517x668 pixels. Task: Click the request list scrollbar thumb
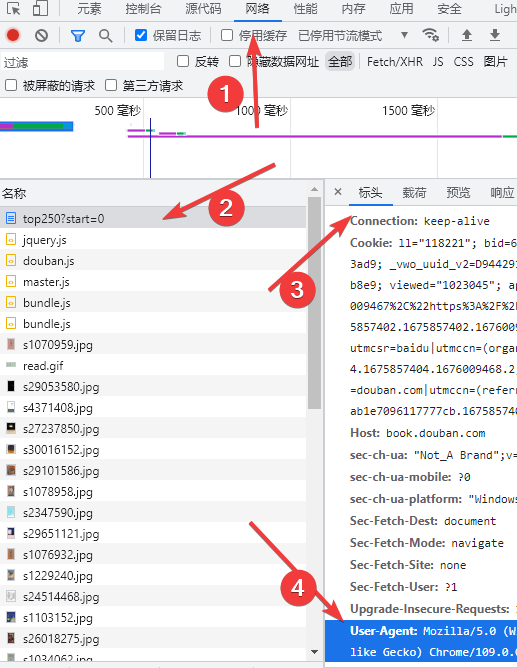(314, 302)
